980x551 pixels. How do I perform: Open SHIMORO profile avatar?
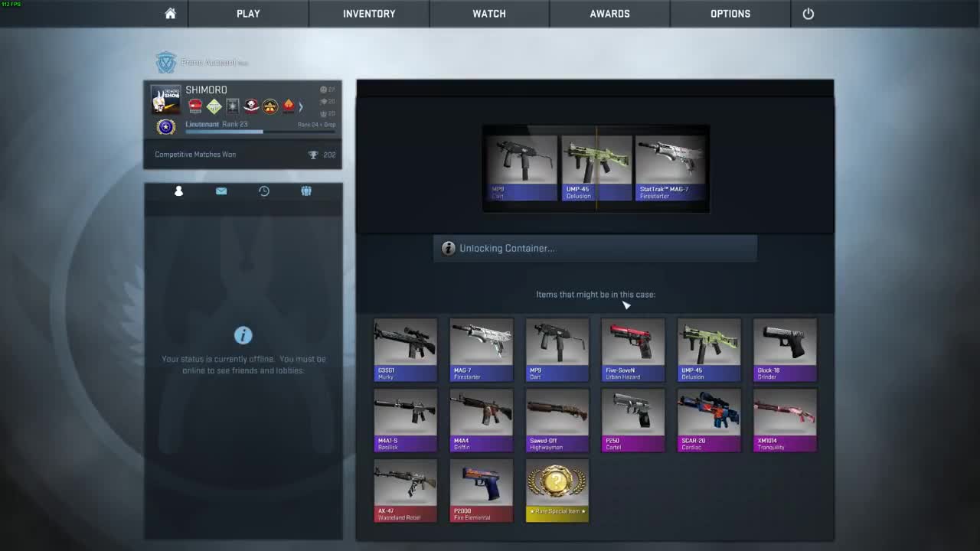[x=165, y=99]
